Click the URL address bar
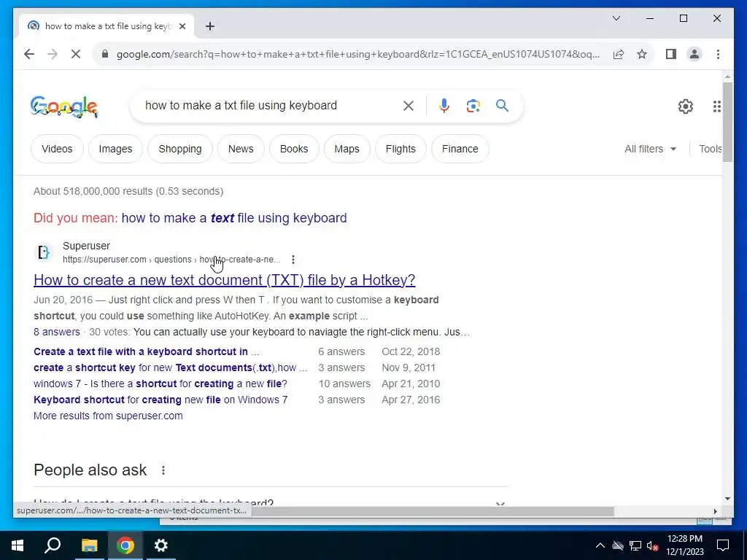 pyautogui.click(x=357, y=54)
